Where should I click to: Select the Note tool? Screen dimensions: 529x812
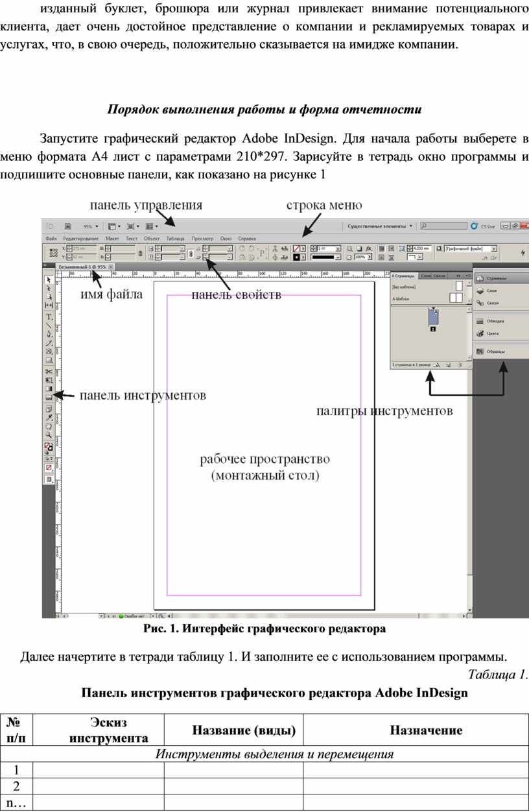tap(49, 409)
